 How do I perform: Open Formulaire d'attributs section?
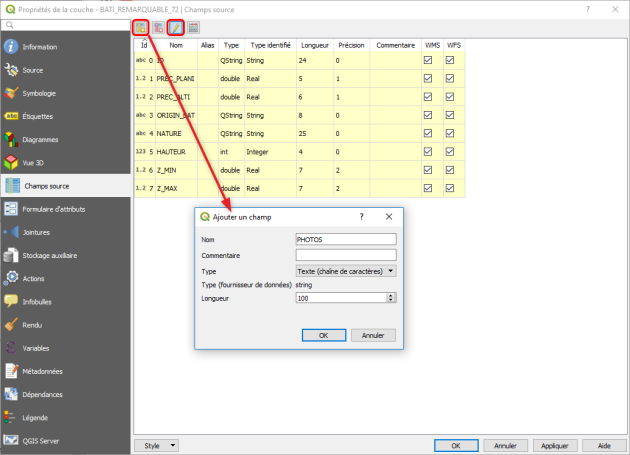click(65, 209)
